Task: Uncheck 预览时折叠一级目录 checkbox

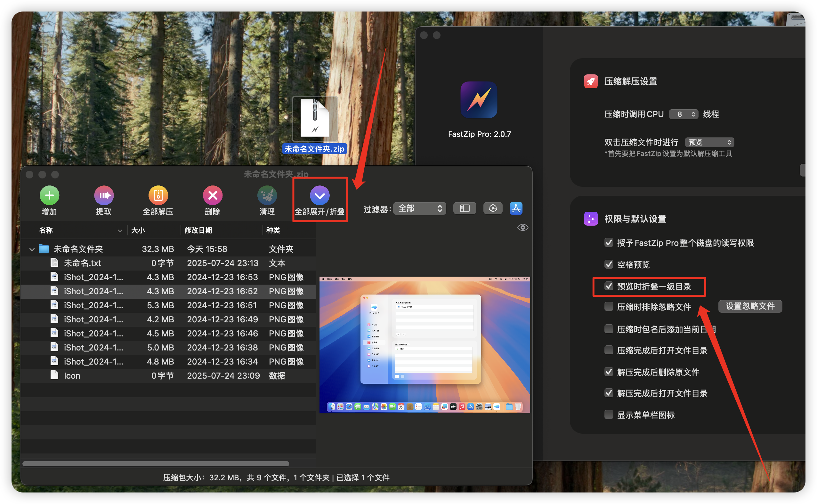Action: click(x=609, y=286)
